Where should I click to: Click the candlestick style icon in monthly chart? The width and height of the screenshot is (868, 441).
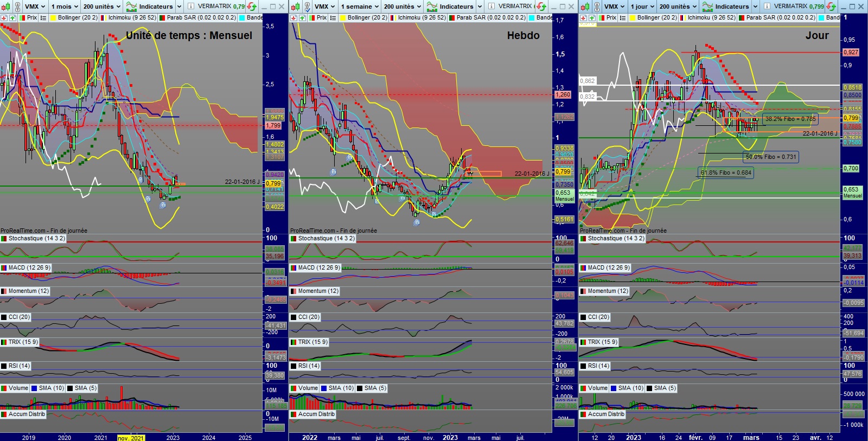pos(5,7)
